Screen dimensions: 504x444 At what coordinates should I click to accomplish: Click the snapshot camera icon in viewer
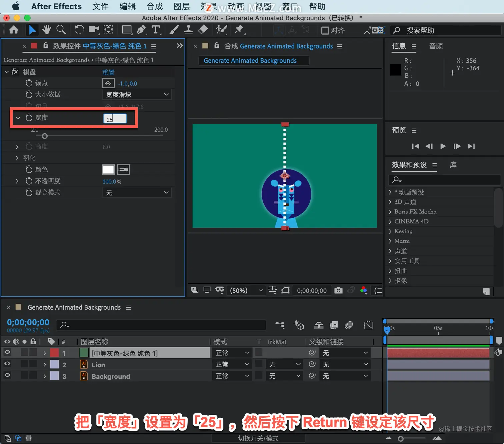pyautogui.click(x=338, y=290)
